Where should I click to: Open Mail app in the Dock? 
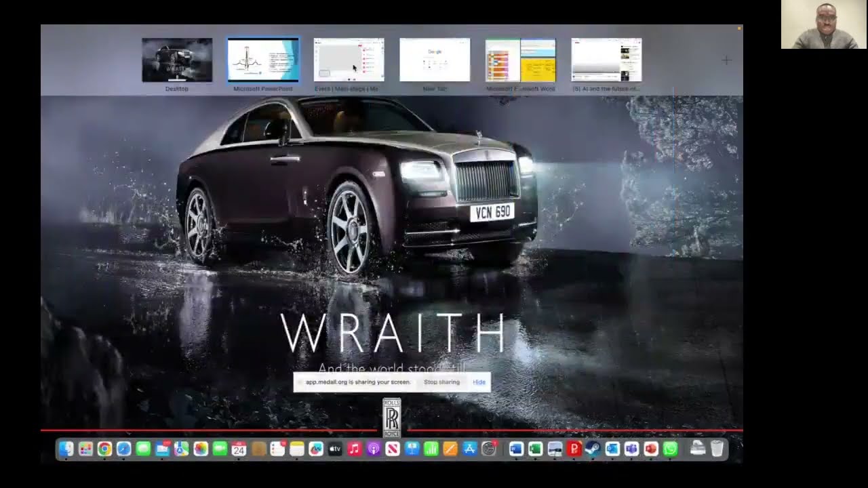(162, 449)
